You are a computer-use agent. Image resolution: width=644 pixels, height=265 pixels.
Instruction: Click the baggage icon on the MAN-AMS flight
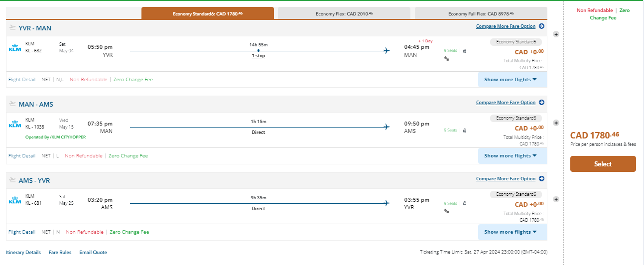[x=464, y=131]
